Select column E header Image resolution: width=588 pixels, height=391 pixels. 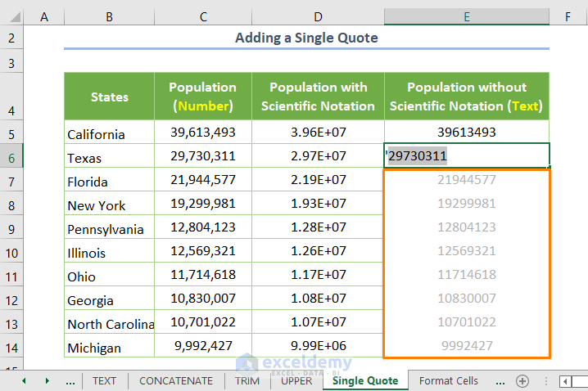pyautogui.click(x=467, y=16)
